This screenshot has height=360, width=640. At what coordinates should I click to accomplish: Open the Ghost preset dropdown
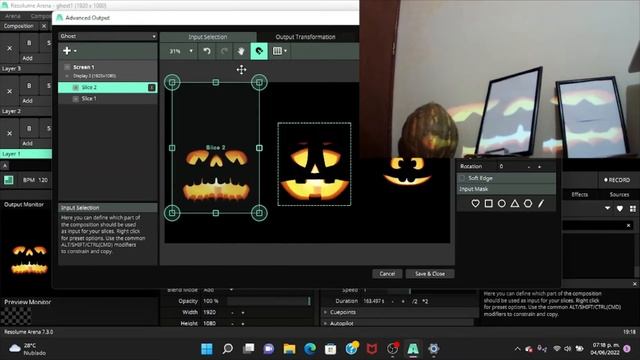tap(108, 36)
